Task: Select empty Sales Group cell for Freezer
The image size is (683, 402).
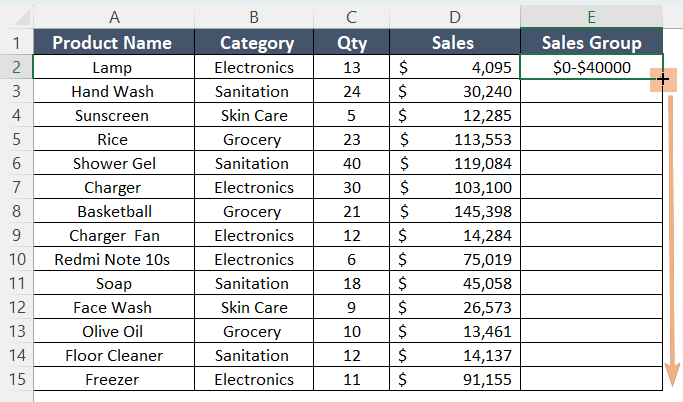Action: [591, 380]
